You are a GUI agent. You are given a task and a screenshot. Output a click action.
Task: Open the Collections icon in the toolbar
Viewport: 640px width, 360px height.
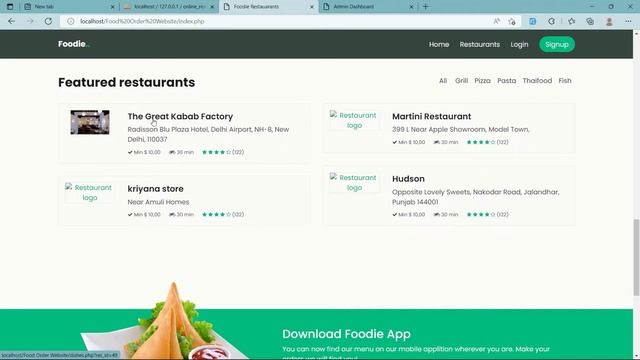(590, 21)
